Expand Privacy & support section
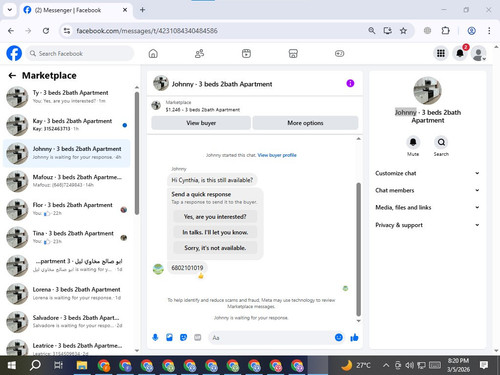Image resolution: width=500 pixels, height=375 pixels. click(x=427, y=225)
